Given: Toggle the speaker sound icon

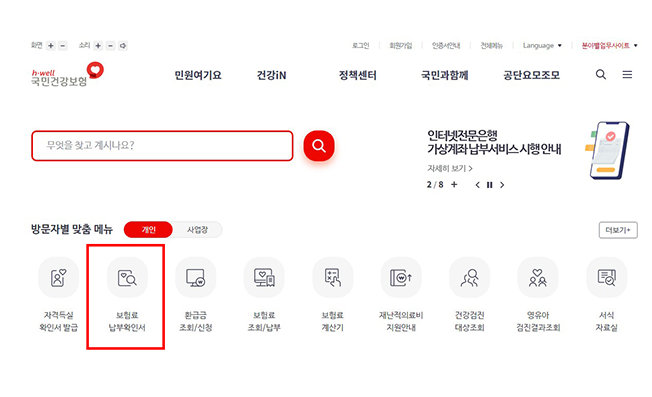Looking at the screenshot, I should [x=123, y=46].
